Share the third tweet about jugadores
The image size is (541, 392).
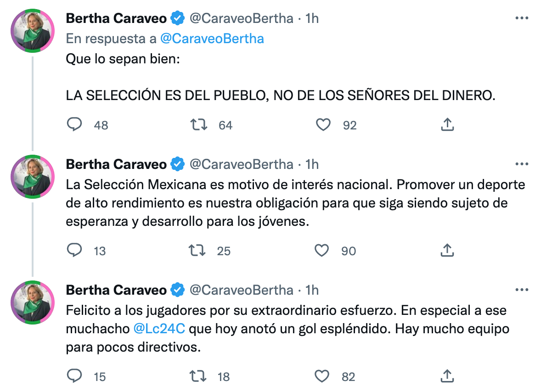coord(447,376)
